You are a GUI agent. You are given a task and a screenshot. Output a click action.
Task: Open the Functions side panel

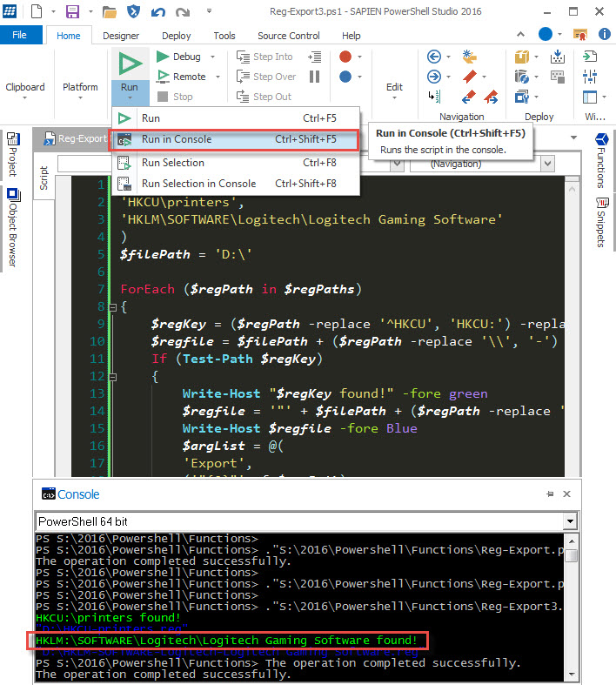pyautogui.click(x=602, y=161)
